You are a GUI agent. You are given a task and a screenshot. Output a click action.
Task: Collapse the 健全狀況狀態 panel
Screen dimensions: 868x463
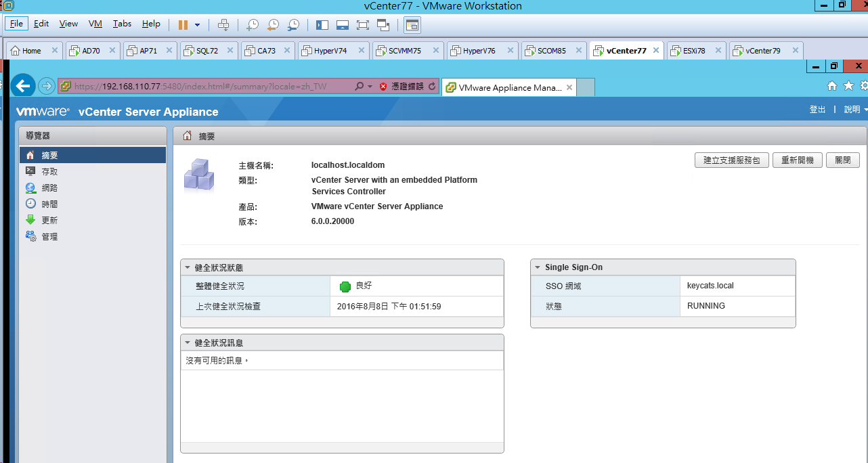point(188,268)
